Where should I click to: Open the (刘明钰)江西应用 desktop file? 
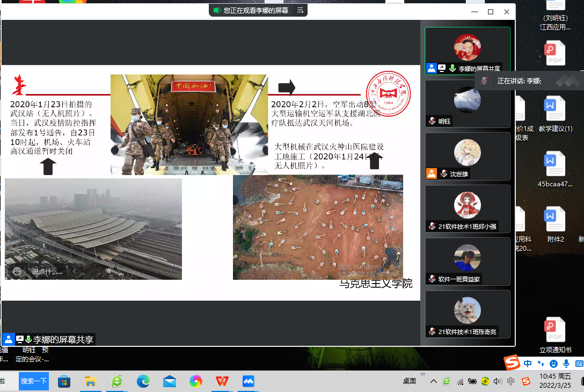coord(555,16)
